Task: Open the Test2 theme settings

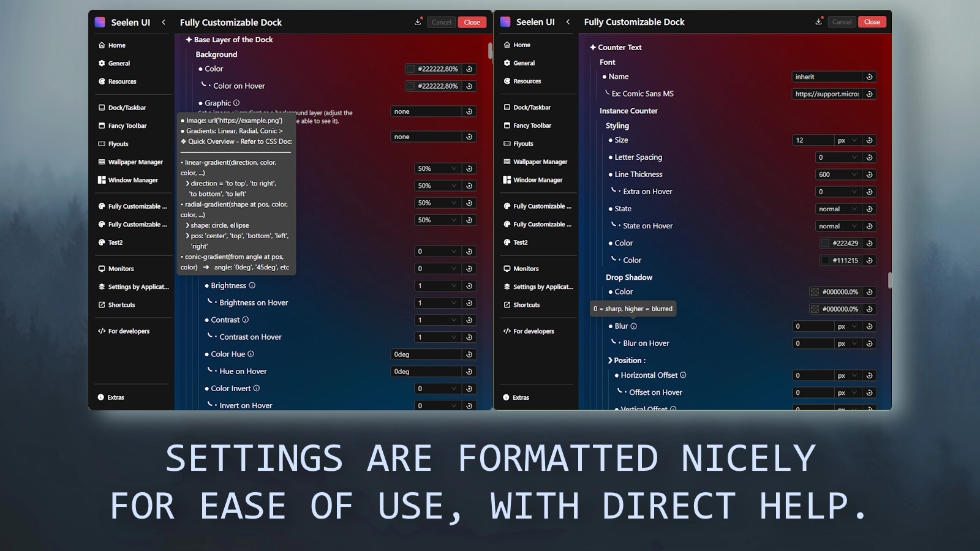Action: [x=115, y=242]
